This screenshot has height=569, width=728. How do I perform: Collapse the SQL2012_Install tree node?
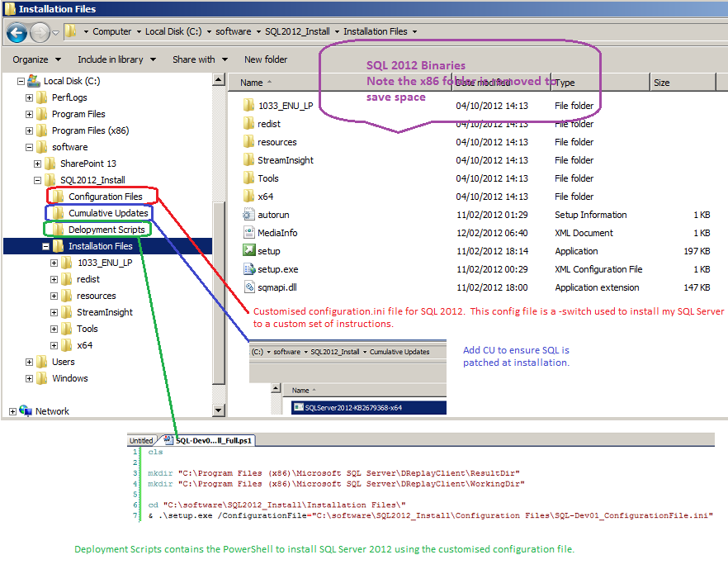click(38, 181)
